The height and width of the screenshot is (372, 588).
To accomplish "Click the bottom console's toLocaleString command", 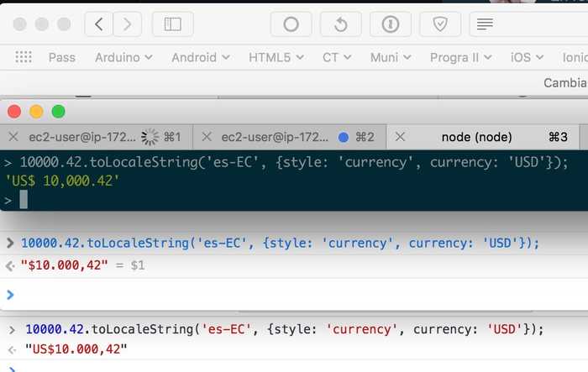I will click(285, 329).
